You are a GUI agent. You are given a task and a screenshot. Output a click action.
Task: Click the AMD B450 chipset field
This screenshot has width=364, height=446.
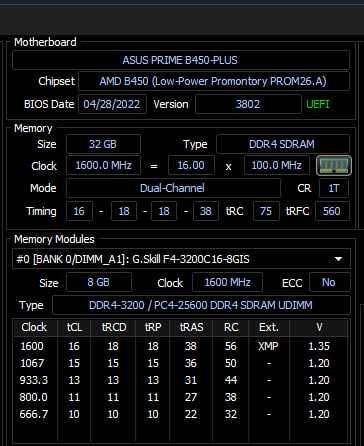pos(214,81)
